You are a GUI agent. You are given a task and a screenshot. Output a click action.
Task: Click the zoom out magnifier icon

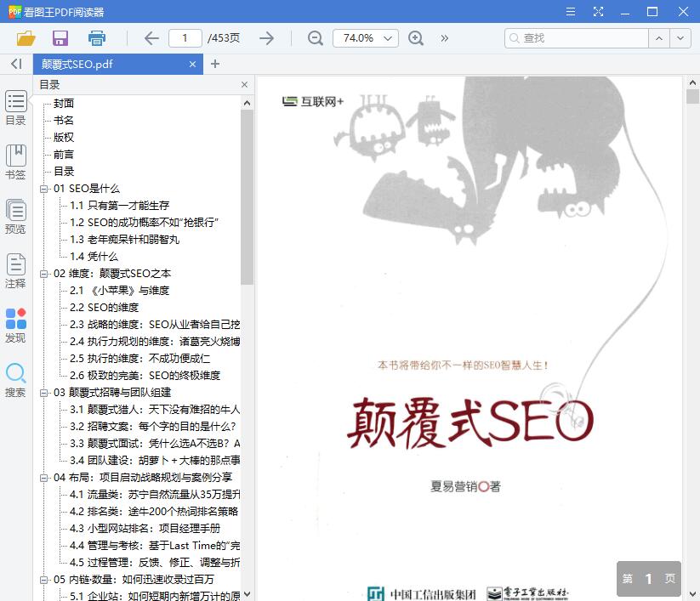315,38
